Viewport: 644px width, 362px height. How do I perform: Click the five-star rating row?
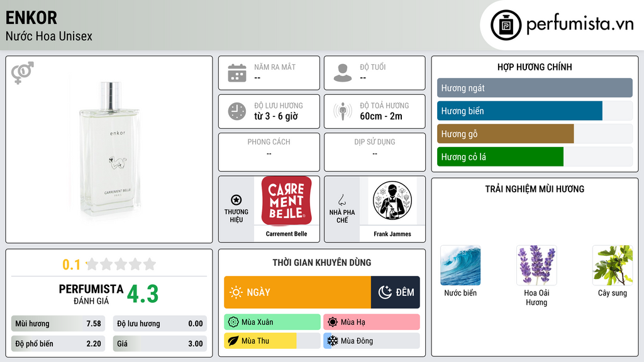[x=121, y=265]
